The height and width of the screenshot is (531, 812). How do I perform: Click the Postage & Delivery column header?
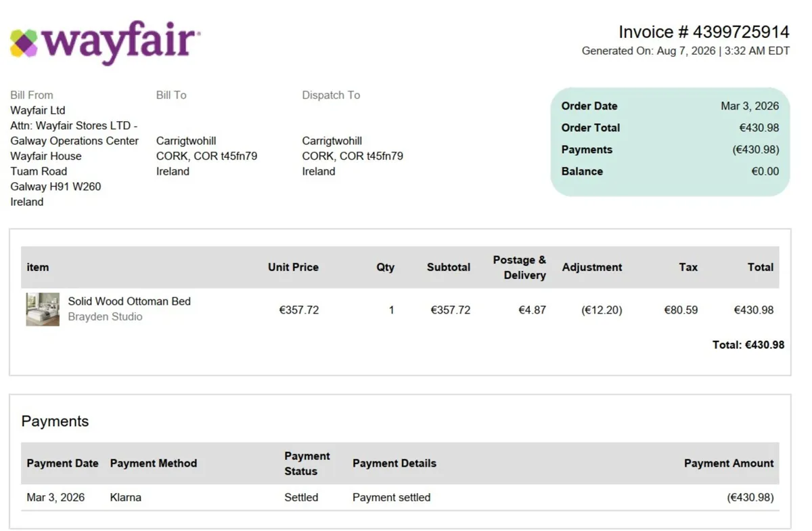click(x=520, y=268)
